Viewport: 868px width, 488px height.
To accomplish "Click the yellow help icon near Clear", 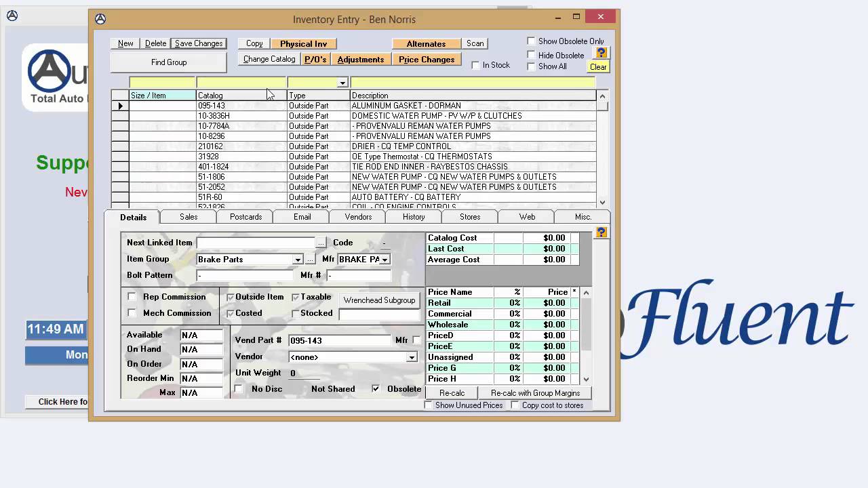I will [601, 52].
